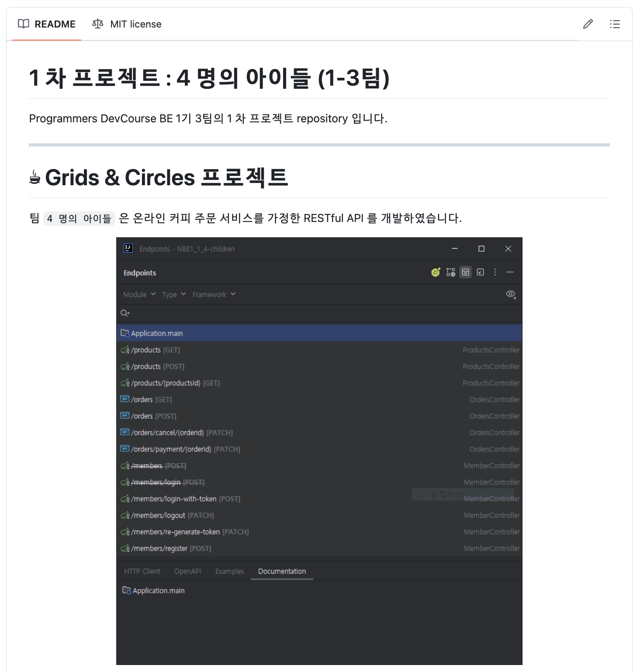This screenshot has width=637, height=672.
Task: Open the HTTP Client tab
Action: click(142, 571)
